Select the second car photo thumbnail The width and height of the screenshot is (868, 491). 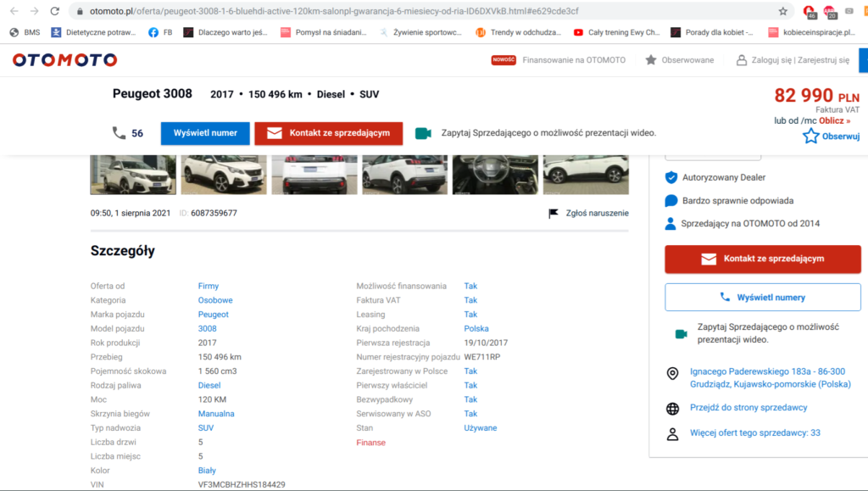click(x=224, y=175)
